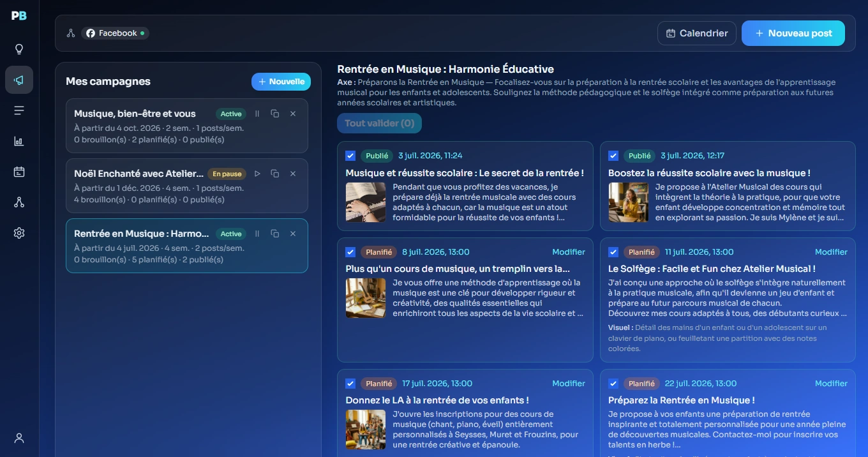Image resolution: width=868 pixels, height=457 pixels.
Task: Toggle the checkbox for the 11 juil. 2026 post
Action: pos(613,252)
